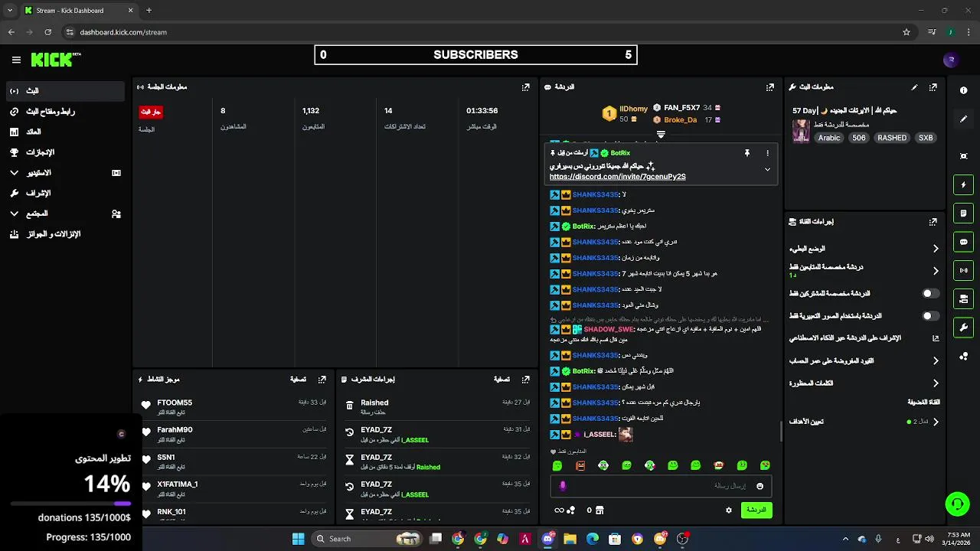Click the three-dots icon below the wrench
The width and height of the screenshot is (980, 551).
point(964,356)
